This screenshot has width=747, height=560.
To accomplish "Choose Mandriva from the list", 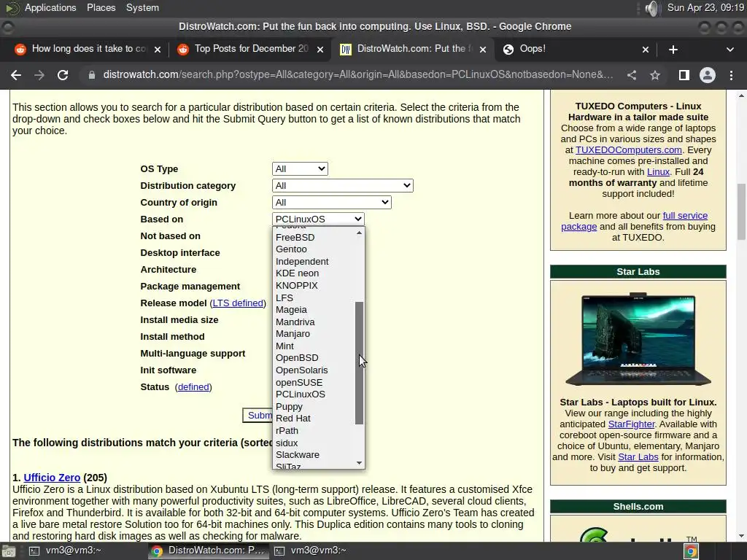I will pos(314,322).
